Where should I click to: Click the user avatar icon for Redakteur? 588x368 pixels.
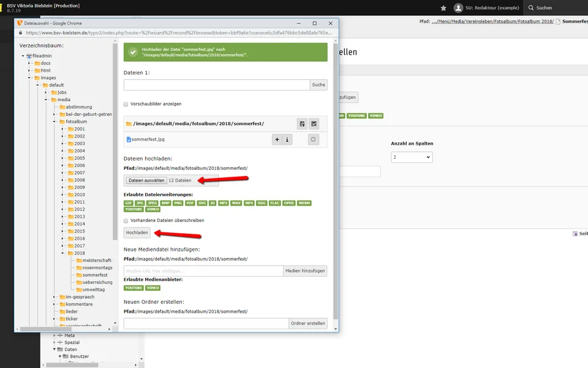tap(458, 8)
